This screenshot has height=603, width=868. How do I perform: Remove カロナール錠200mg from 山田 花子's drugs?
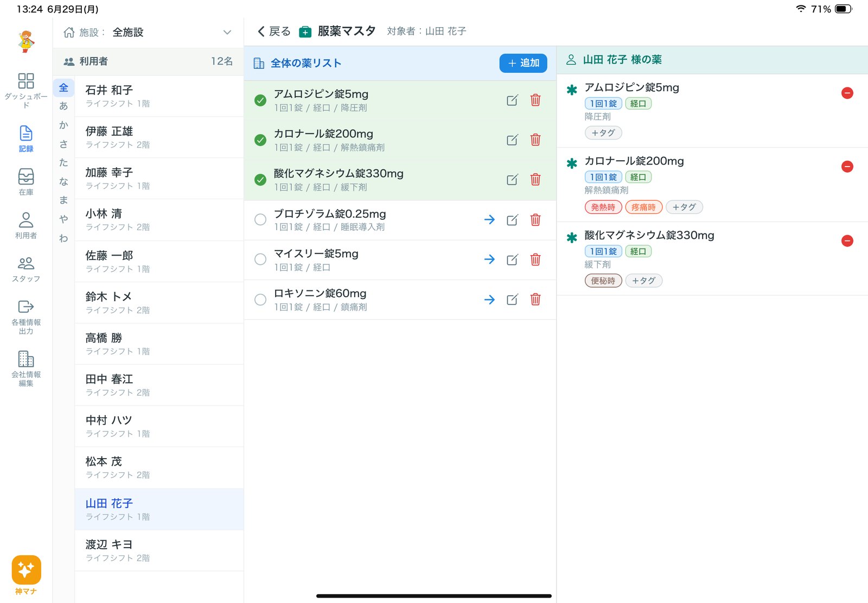[847, 167]
